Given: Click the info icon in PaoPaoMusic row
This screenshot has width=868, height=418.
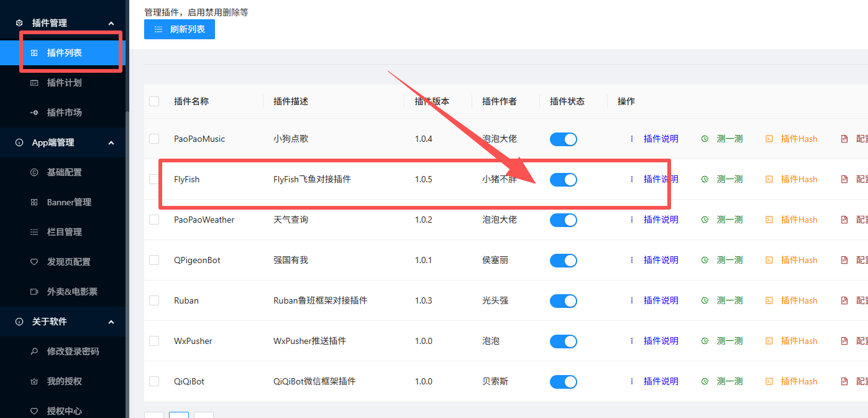Looking at the screenshot, I should coord(632,139).
